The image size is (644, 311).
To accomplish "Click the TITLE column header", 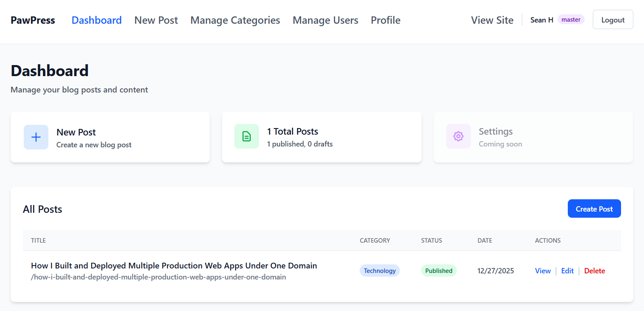I will point(39,241).
